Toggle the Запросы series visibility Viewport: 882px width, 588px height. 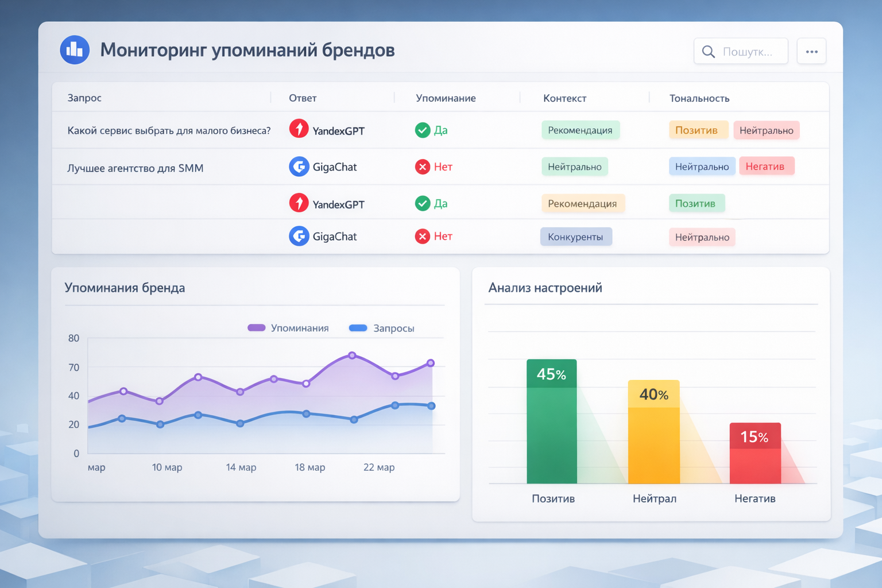381,328
